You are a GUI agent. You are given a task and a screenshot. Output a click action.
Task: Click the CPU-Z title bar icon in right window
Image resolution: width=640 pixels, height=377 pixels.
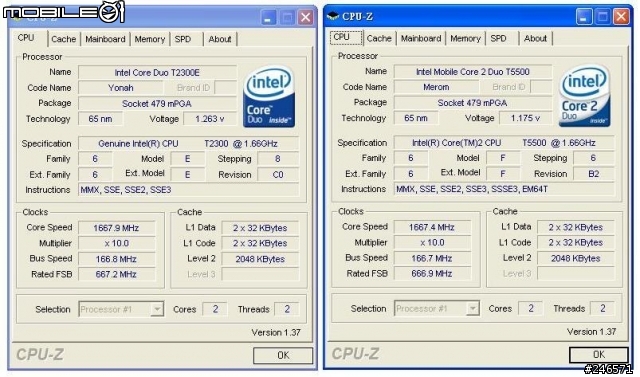click(333, 16)
